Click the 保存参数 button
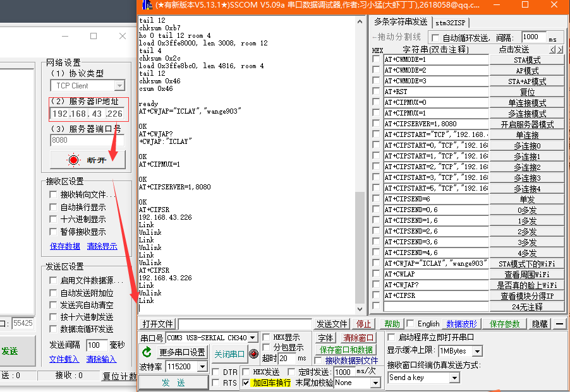The image size is (570, 392). click(x=504, y=324)
